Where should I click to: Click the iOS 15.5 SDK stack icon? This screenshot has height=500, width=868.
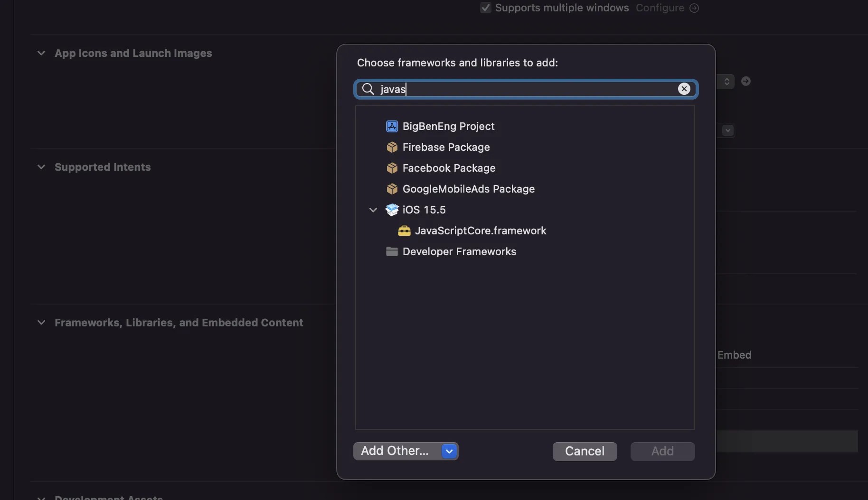point(392,210)
